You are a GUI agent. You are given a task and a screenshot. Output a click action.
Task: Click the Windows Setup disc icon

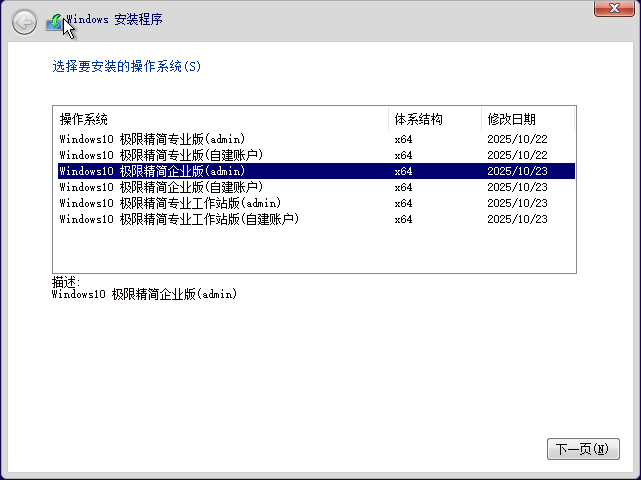pyautogui.click(x=55, y=21)
